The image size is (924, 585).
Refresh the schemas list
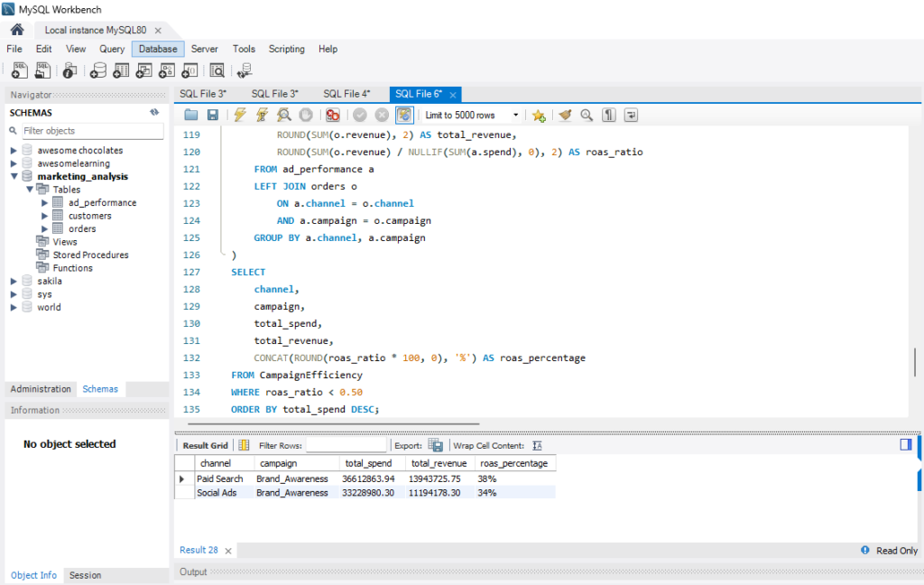[x=154, y=112]
